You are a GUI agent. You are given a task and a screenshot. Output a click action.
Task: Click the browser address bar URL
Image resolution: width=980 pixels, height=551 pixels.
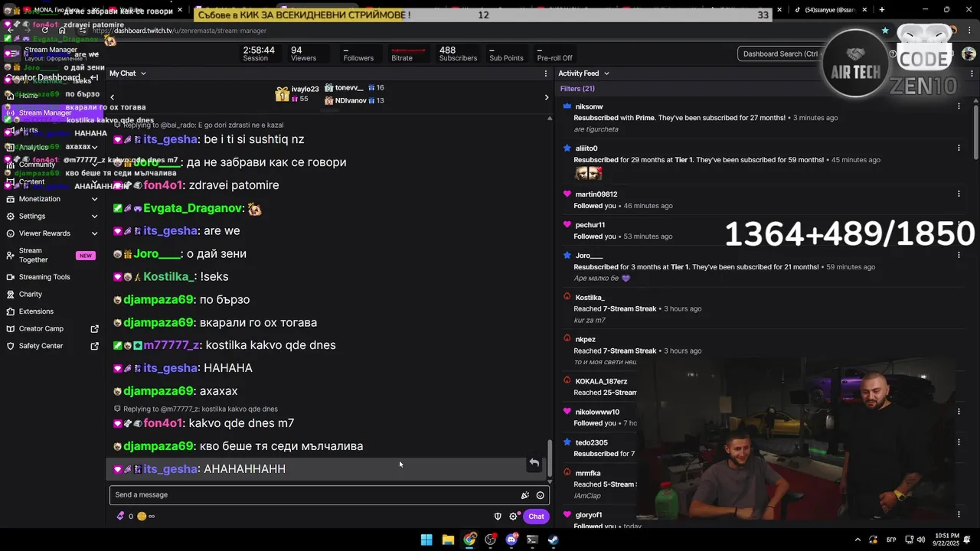pos(180,31)
